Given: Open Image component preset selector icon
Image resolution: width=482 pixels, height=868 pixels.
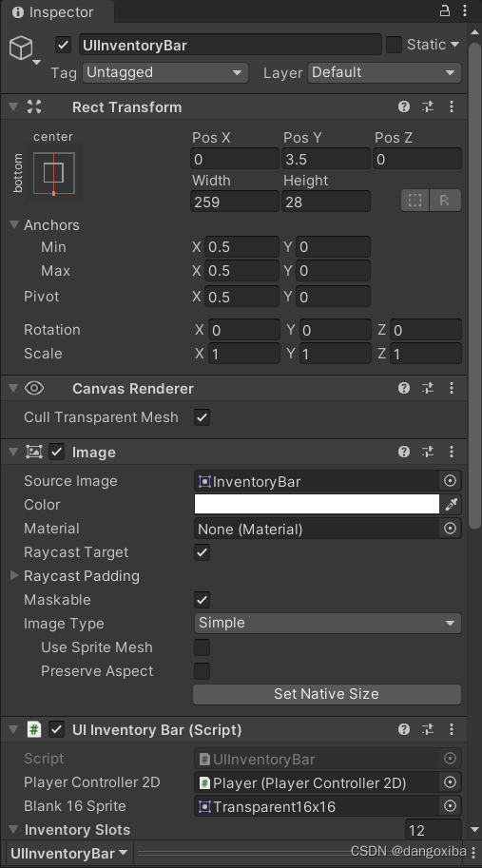Looking at the screenshot, I should click(x=428, y=452).
